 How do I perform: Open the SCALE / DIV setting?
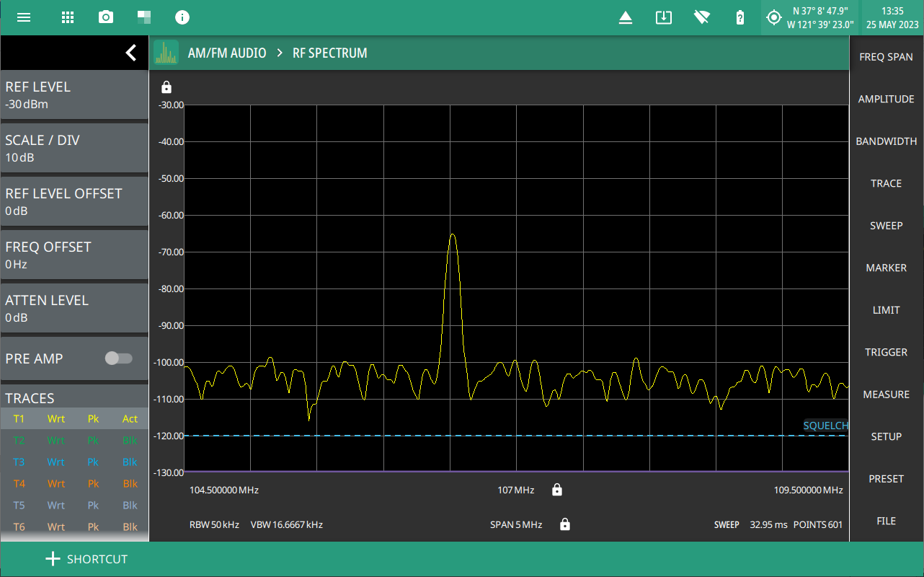(74, 148)
